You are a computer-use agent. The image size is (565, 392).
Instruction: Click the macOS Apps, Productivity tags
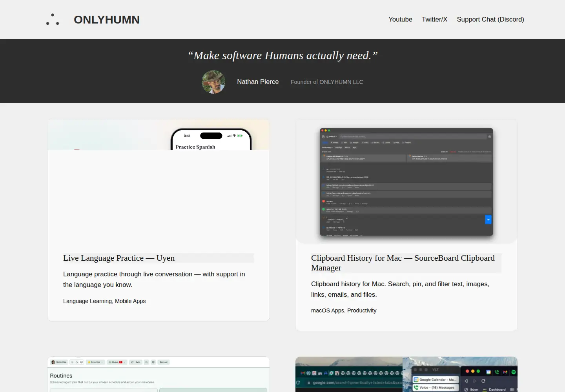point(344,310)
